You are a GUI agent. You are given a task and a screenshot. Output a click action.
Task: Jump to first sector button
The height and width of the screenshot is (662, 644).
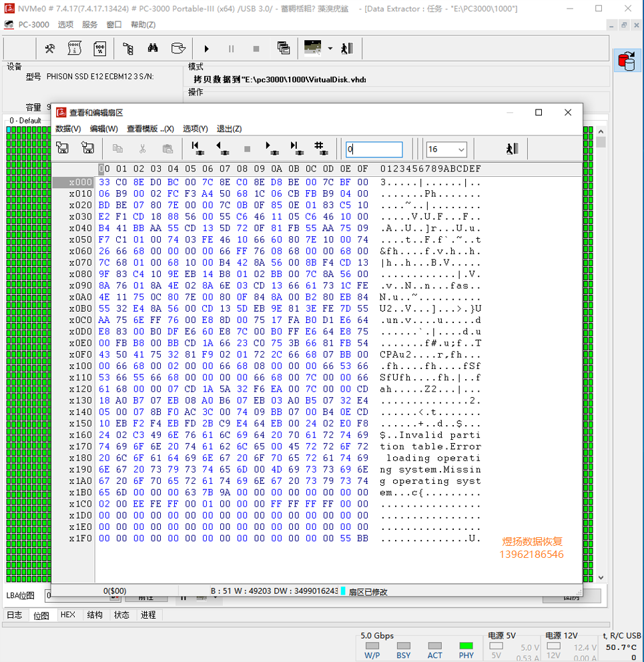point(198,148)
